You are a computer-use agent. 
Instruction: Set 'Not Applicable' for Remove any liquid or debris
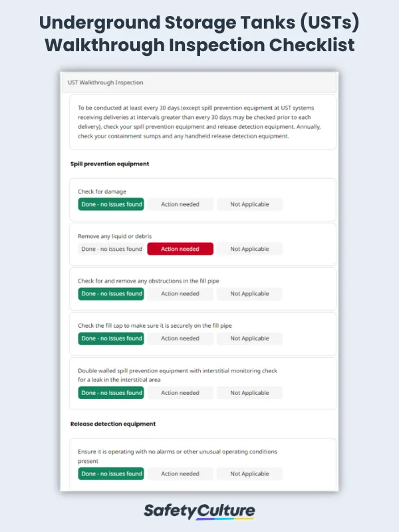(x=249, y=249)
